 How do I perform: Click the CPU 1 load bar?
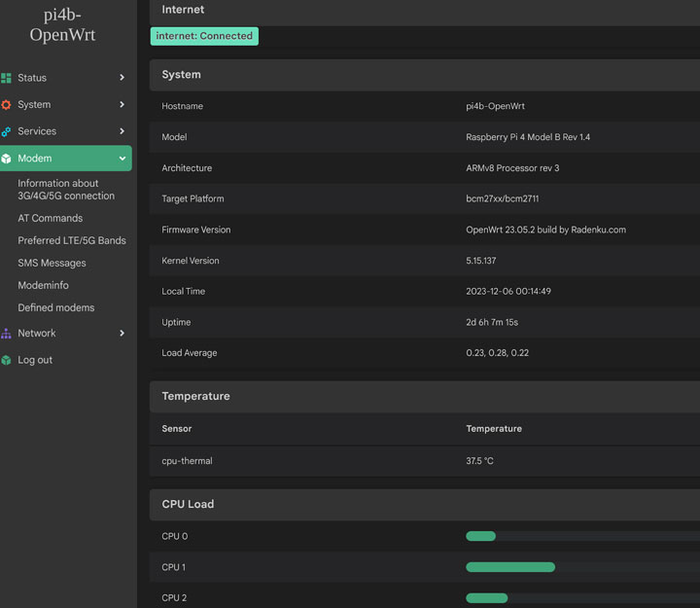coord(510,567)
